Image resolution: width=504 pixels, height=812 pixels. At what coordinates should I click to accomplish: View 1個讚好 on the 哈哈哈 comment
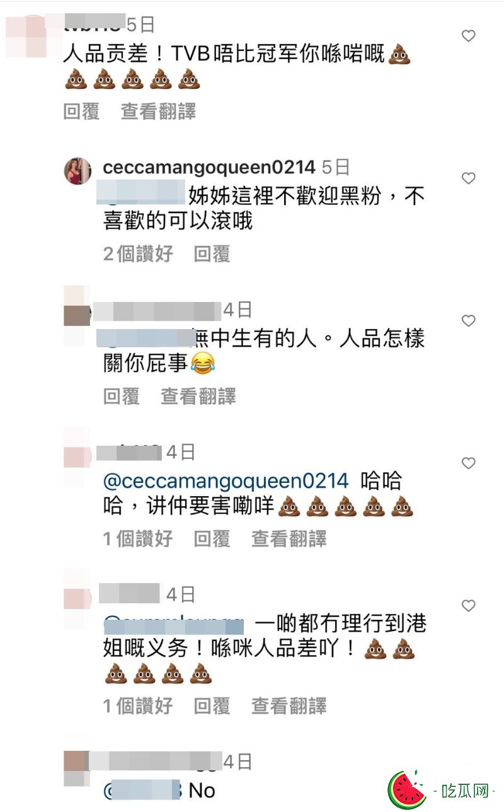pos(138,539)
